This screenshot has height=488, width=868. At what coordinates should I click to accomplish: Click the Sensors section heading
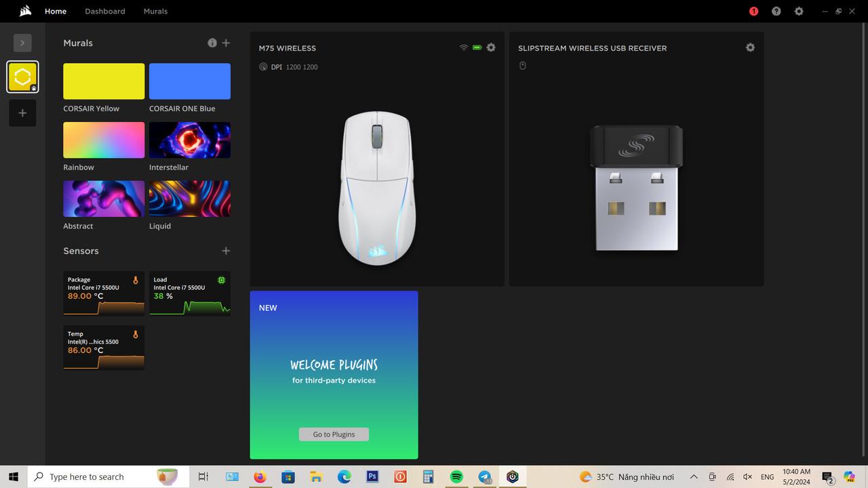pyautogui.click(x=81, y=251)
